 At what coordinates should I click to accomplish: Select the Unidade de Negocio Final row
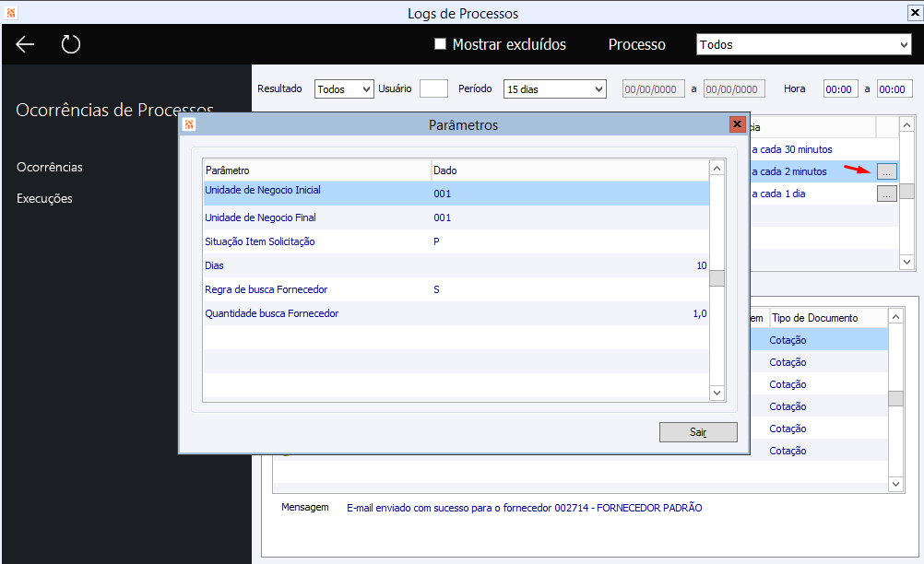[456, 217]
